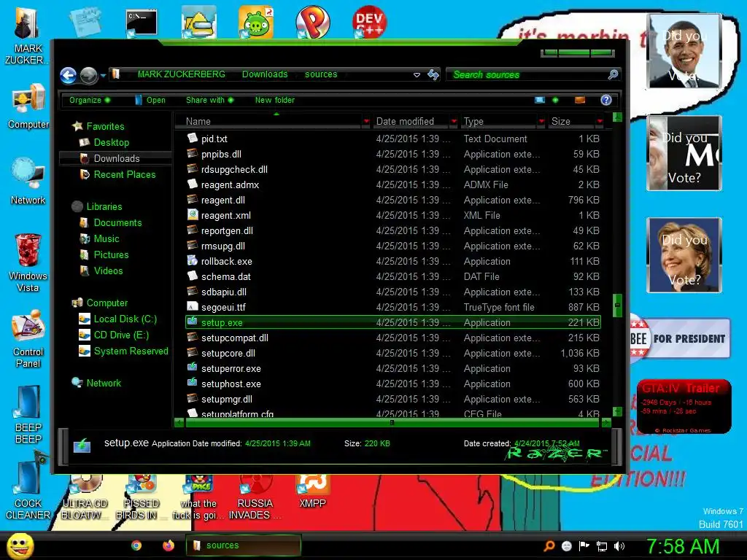
Task: Launch Firefox from the taskbar
Action: [169, 545]
